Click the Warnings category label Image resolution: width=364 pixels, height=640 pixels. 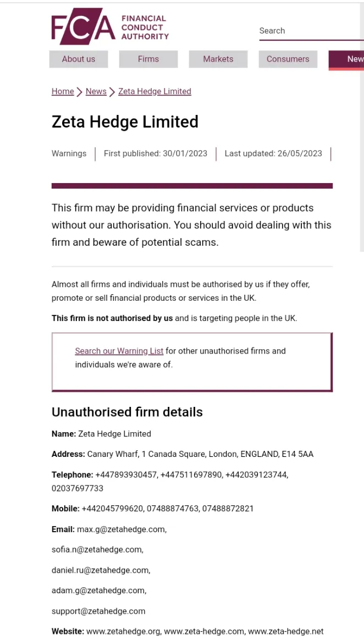coord(69,153)
